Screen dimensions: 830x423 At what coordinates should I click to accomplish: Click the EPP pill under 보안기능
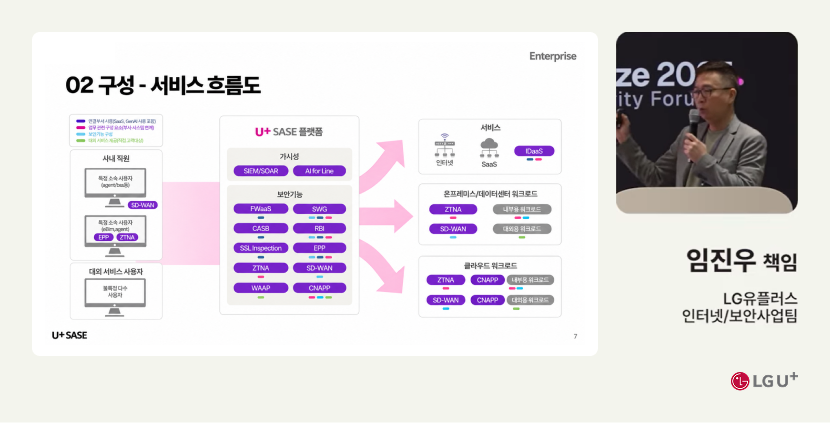click(x=319, y=248)
